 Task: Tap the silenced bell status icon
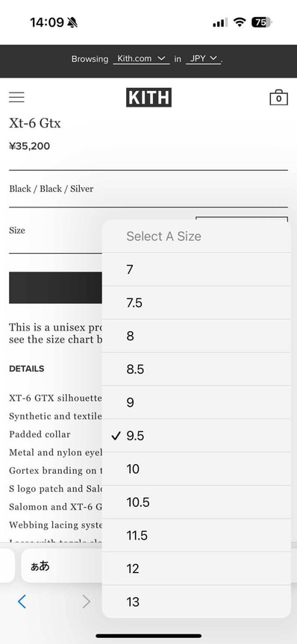(x=72, y=22)
